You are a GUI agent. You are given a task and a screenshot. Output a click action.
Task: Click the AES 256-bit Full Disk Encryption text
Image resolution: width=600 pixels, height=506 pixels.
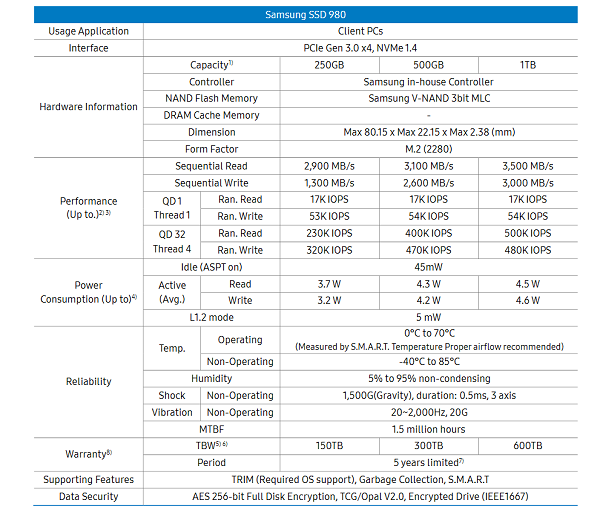pyautogui.click(x=360, y=496)
